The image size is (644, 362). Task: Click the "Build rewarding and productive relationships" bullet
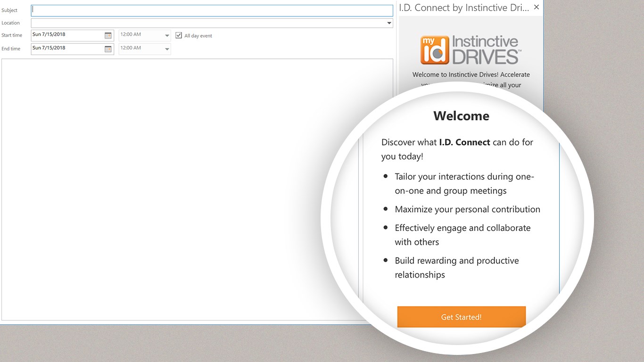pyautogui.click(x=457, y=268)
